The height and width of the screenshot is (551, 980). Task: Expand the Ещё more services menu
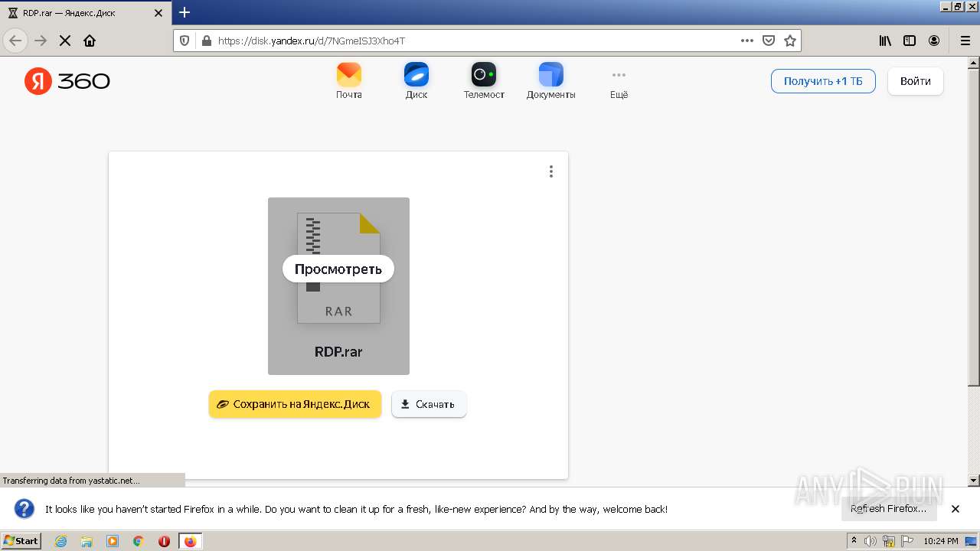point(619,80)
